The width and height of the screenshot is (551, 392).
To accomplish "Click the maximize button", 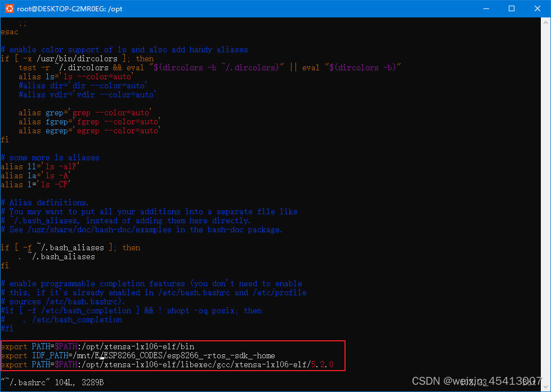I will 511,8.
